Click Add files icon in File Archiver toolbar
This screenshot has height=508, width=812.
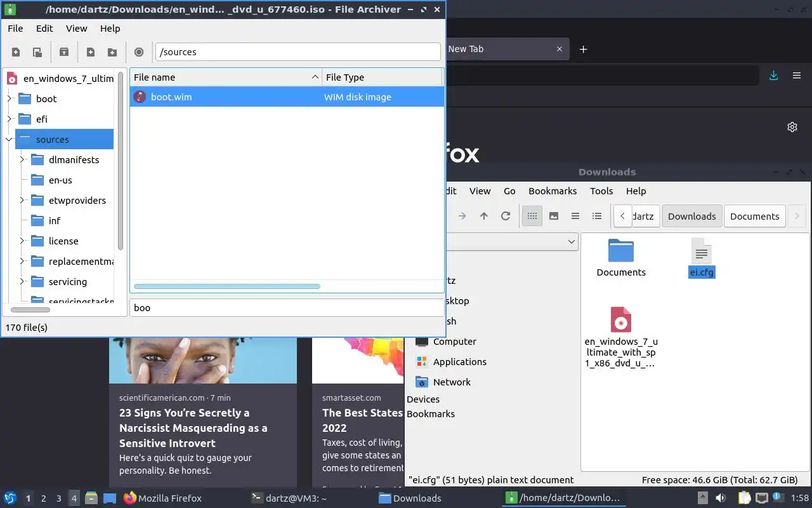pyautogui.click(x=91, y=52)
